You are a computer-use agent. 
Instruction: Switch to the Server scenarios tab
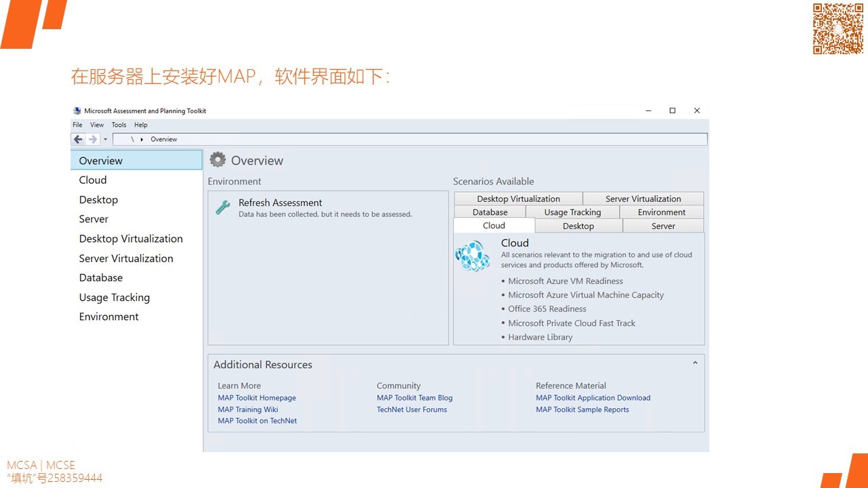663,226
